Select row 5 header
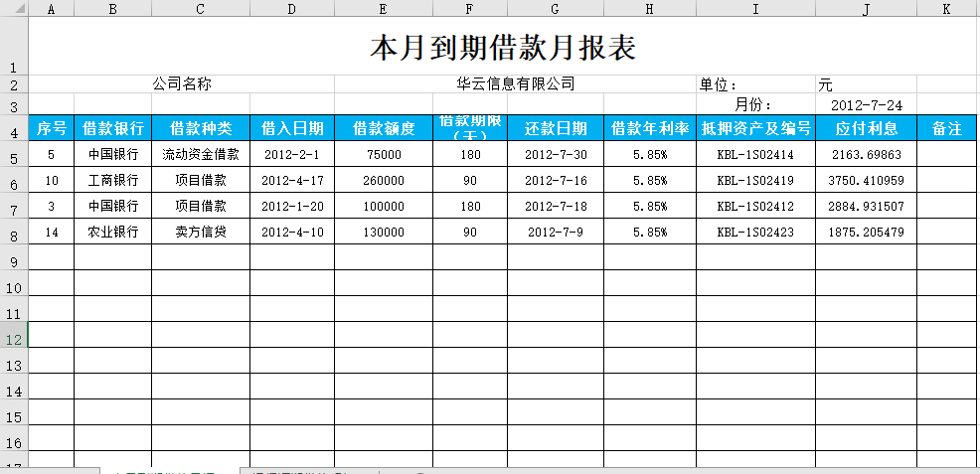The image size is (980, 474). pyautogui.click(x=14, y=155)
